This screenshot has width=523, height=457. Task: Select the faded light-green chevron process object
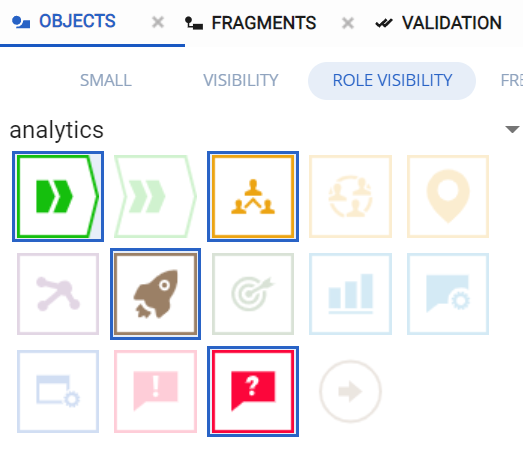(155, 196)
